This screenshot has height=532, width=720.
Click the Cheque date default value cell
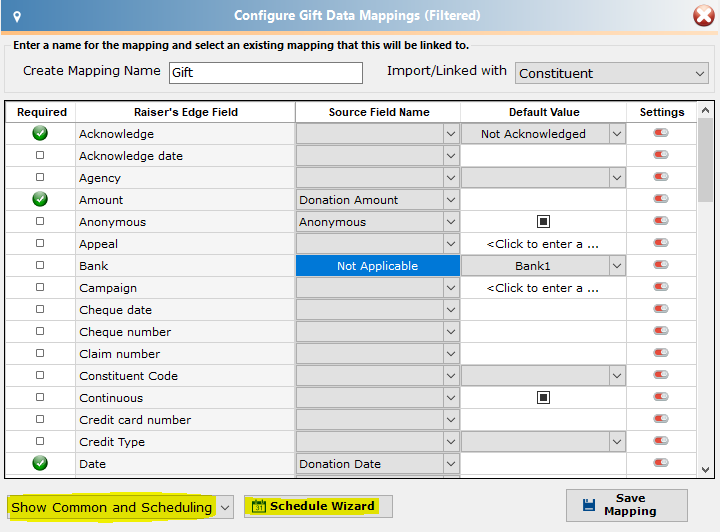click(543, 310)
